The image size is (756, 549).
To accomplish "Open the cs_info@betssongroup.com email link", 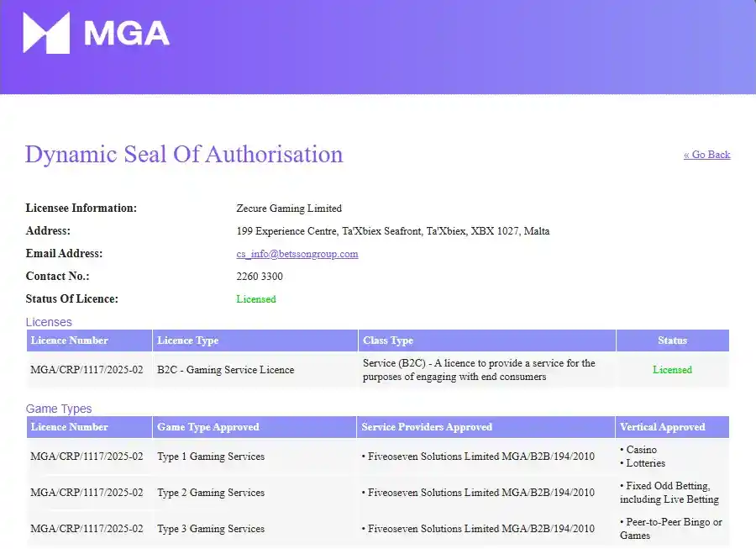I will coord(297,254).
